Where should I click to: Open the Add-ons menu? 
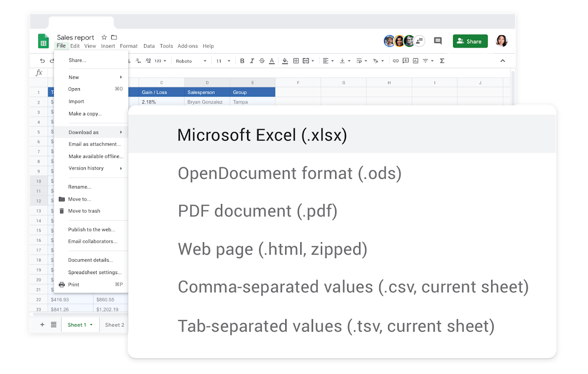[x=187, y=46]
